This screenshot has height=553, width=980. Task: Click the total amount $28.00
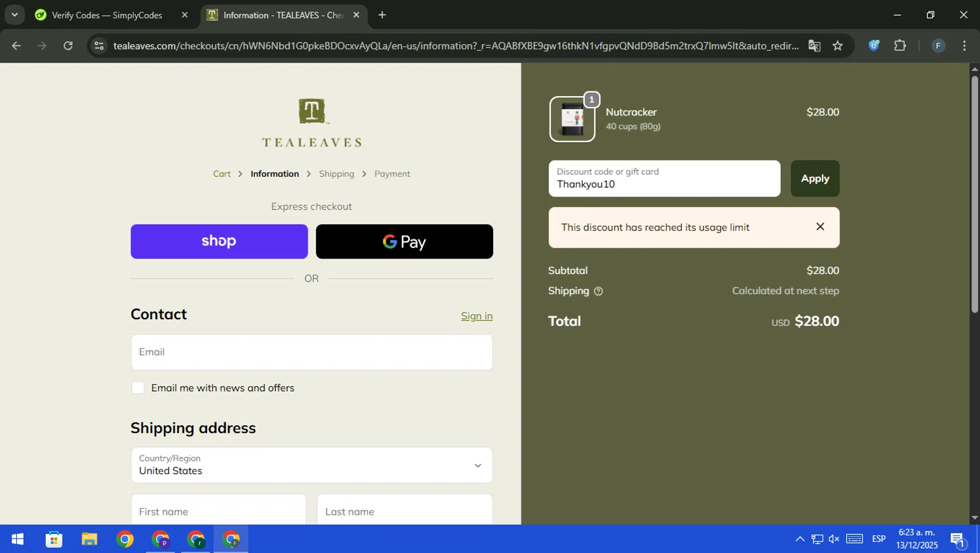pos(817,321)
